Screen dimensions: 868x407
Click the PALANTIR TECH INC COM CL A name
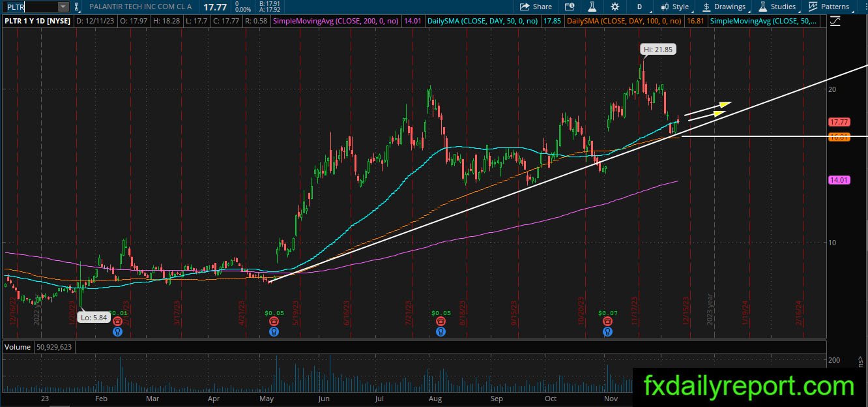(x=141, y=7)
